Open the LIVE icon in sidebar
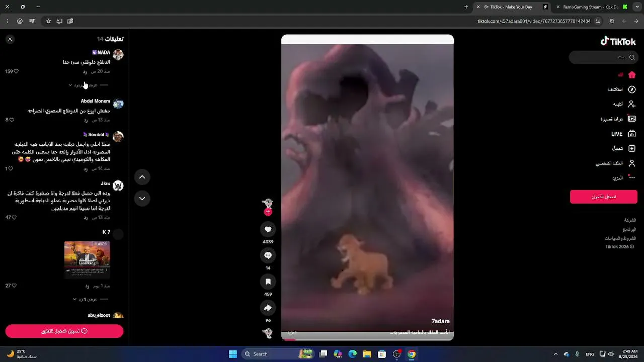The image size is (644, 362). [x=632, y=134]
